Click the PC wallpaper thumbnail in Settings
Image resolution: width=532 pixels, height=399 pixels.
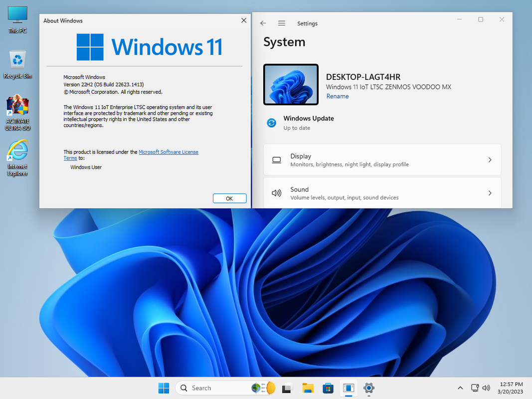(x=291, y=84)
